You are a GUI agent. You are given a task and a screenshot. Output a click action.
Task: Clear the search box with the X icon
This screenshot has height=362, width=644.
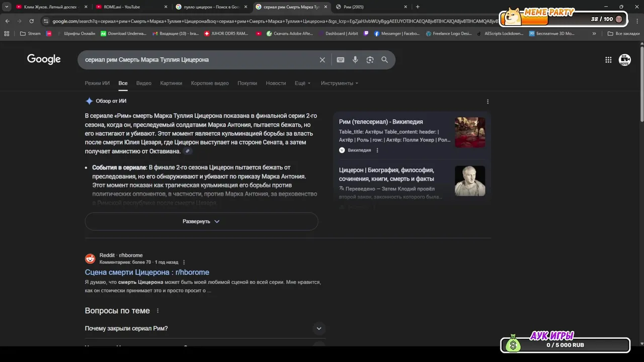pos(323,60)
